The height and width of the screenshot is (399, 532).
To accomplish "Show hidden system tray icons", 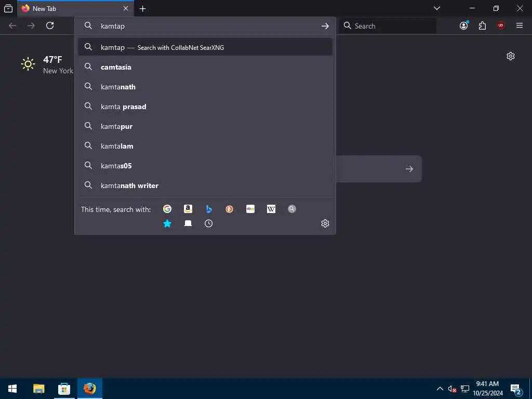I will pyautogui.click(x=440, y=389).
